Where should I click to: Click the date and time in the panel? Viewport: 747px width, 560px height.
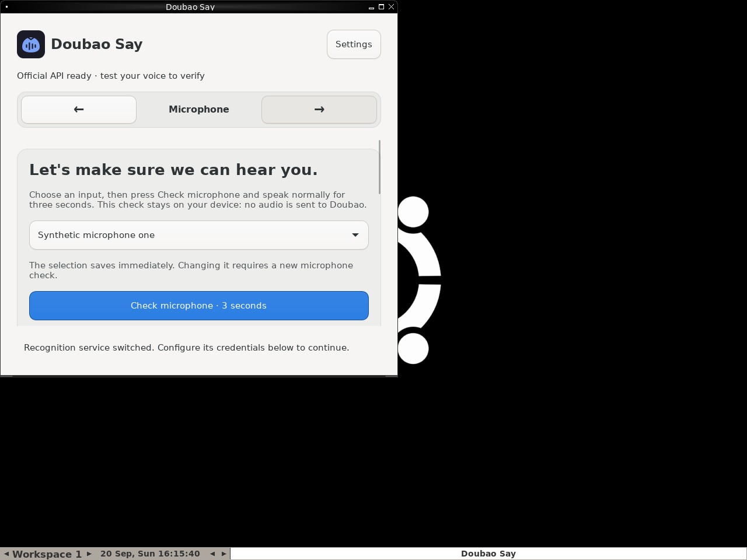[x=150, y=554]
